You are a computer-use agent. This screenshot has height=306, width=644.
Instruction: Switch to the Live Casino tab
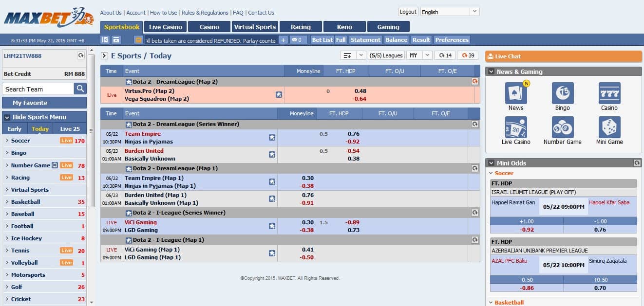pyautogui.click(x=166, y=27)
